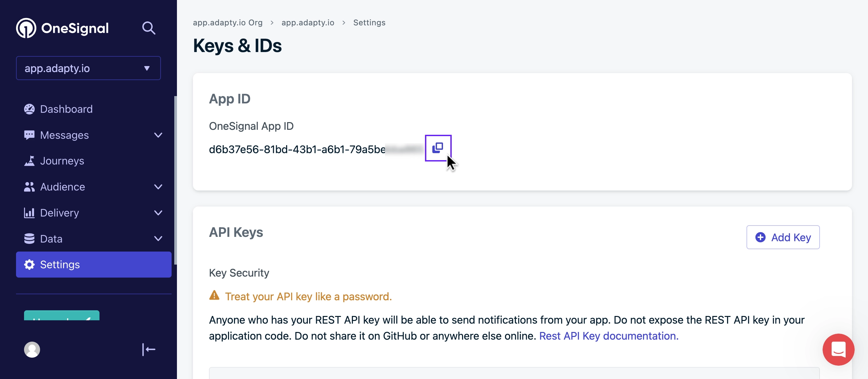Expand the Messages submenu chevron

[x=158, y=135]
